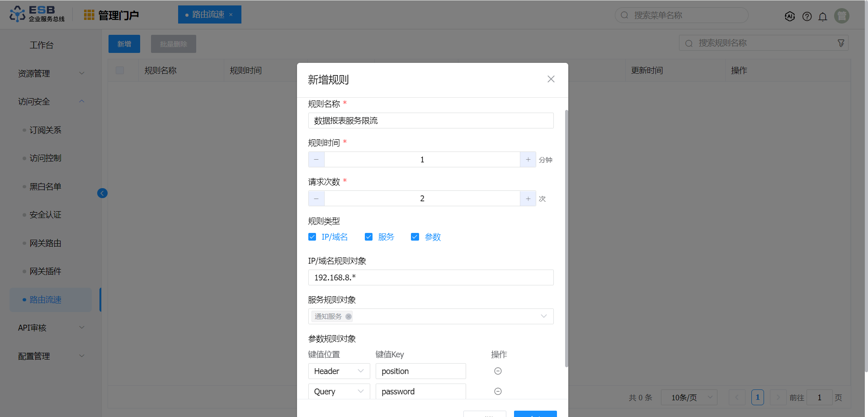This screenshot has height=417, width=868.
Task: Select 网关路由 in the sidebar
Action: (45, 243)
